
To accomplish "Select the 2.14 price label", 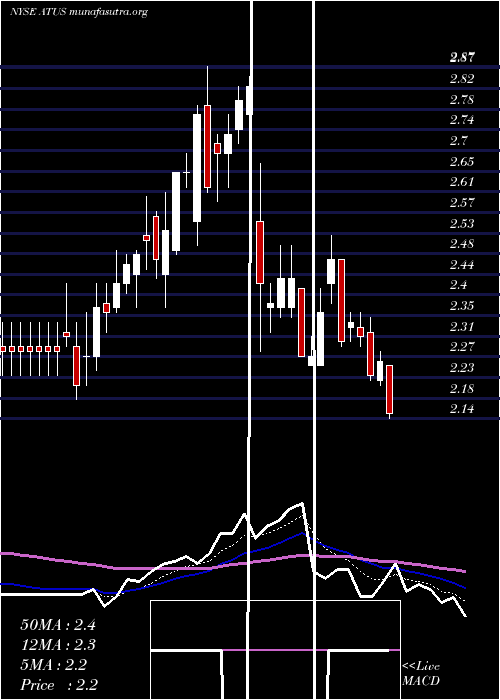I will pyautogui.click(x=462, y=409).
